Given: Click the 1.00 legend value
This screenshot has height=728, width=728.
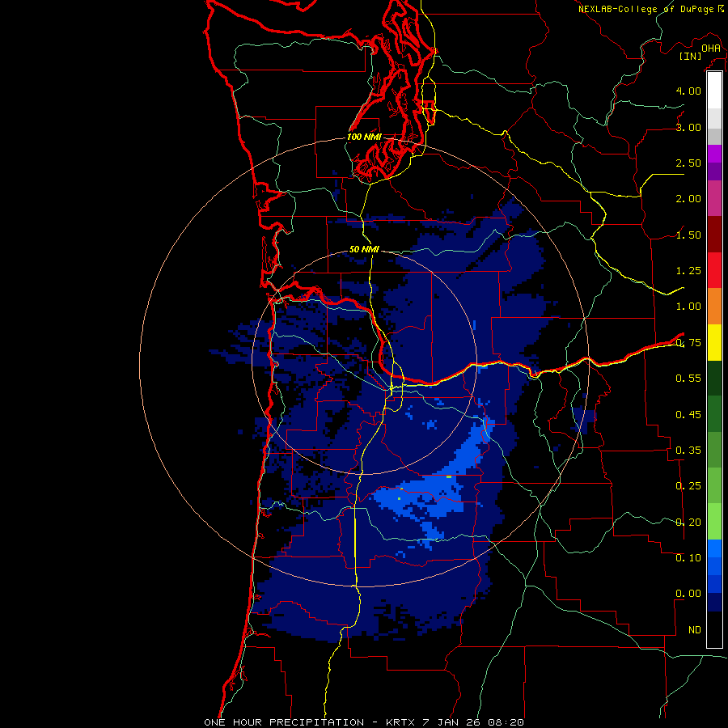Looking at the screenshot, I should tap(688, 307).
